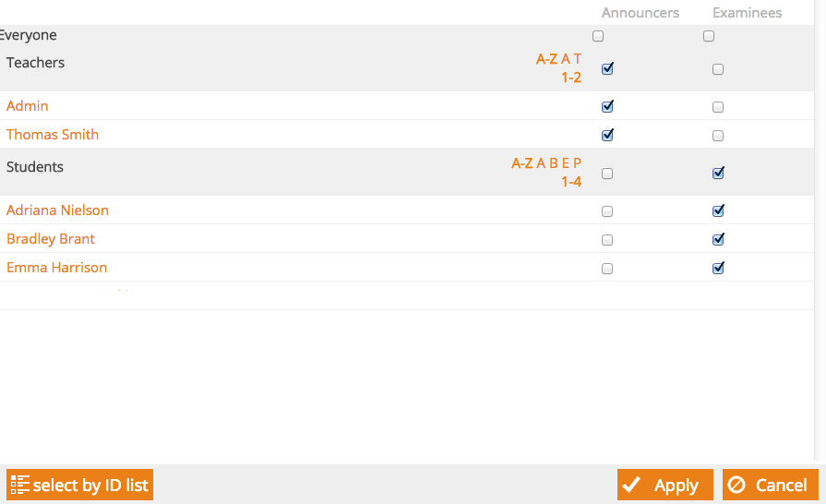Select the 1-4 range link for Students
This screenshot has width=826, height=504.
[571, 182]
